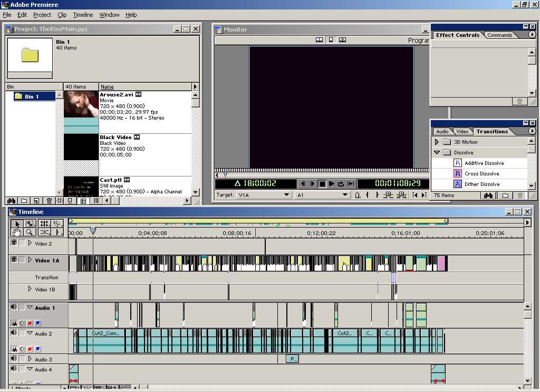
Task: Switch to the Commands tab
Action: point(499,35)
